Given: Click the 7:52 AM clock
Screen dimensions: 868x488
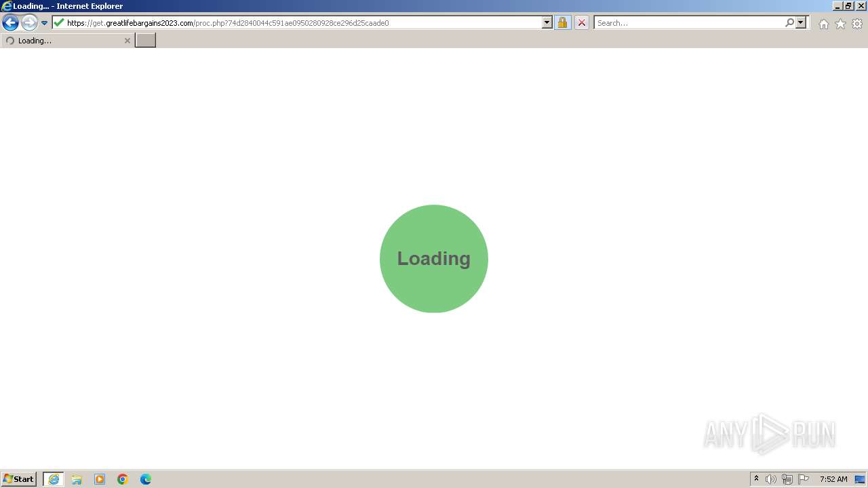Looking at the screenshot, I should [833, 479].
